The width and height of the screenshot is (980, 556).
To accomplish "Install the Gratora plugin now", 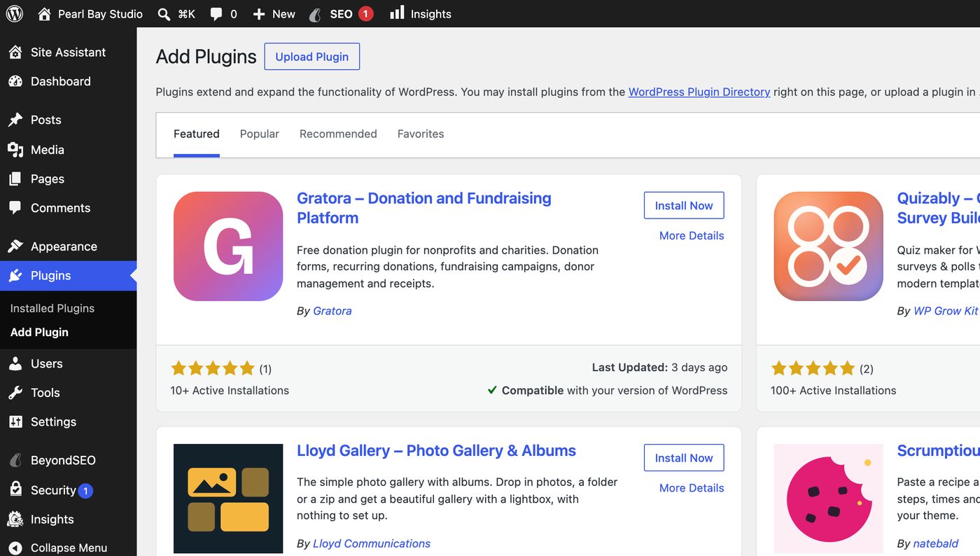I will pos(684,205).
